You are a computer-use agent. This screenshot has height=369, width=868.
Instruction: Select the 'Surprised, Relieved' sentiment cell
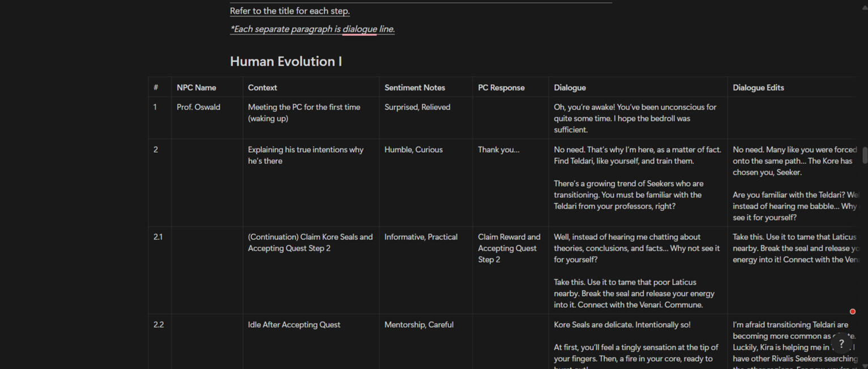tap(417, 108)
